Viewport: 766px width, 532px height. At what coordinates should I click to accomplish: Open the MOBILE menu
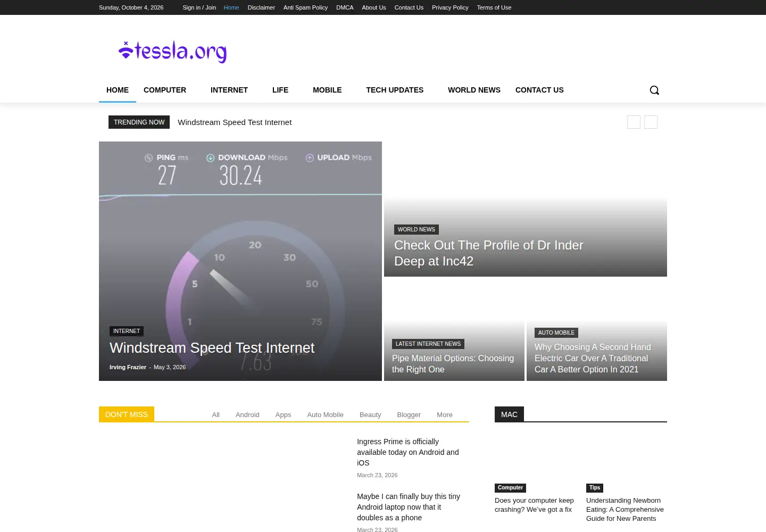click(x=327, y=90)
